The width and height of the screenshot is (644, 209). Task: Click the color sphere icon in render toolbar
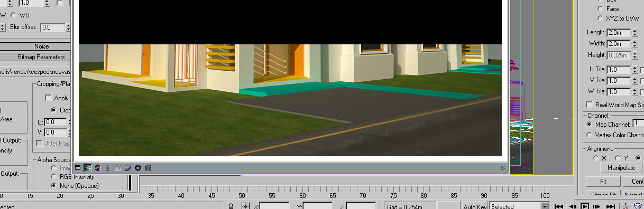[98, 168]
